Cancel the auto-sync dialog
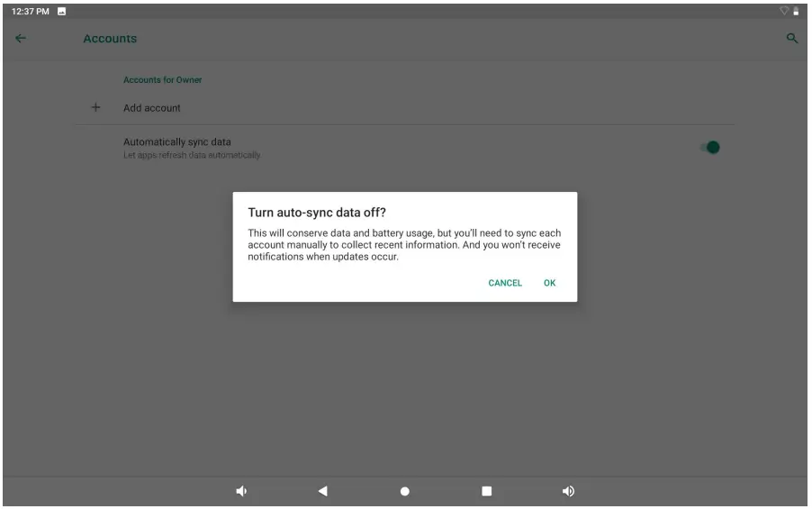 (505, 283)
